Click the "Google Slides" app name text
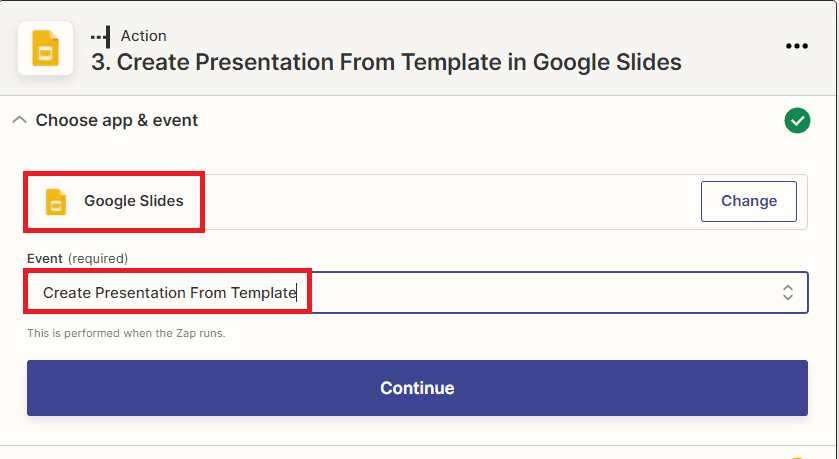Screen dimensions: 839x459 pos(134,201)
